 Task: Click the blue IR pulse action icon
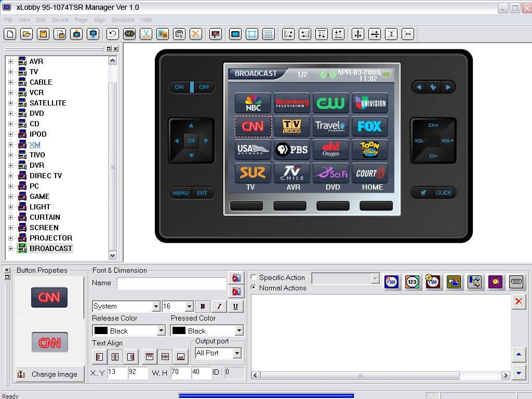[391, 282]
